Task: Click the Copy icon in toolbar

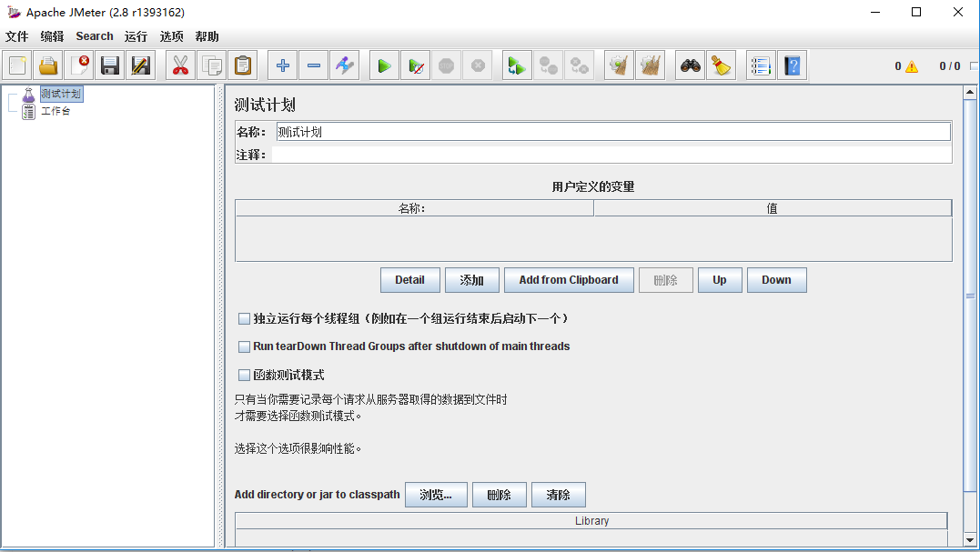Action: tap(212, 65)
